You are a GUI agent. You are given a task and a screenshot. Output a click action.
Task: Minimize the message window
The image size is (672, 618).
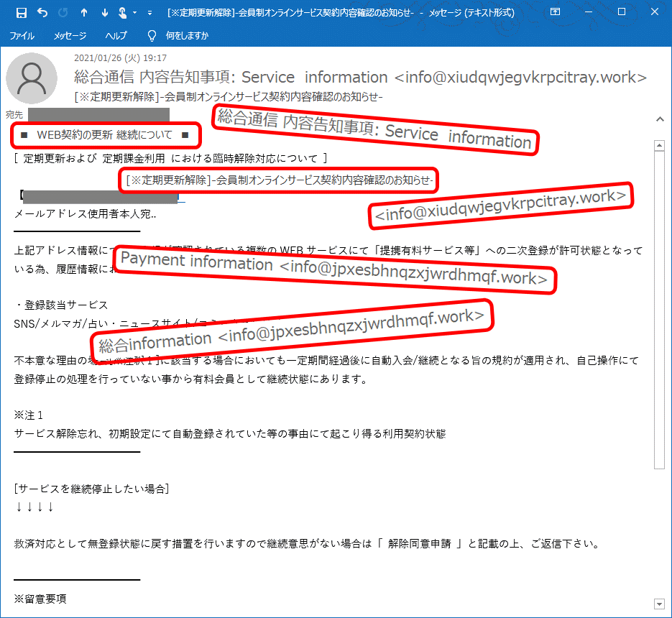coord(589,12)
